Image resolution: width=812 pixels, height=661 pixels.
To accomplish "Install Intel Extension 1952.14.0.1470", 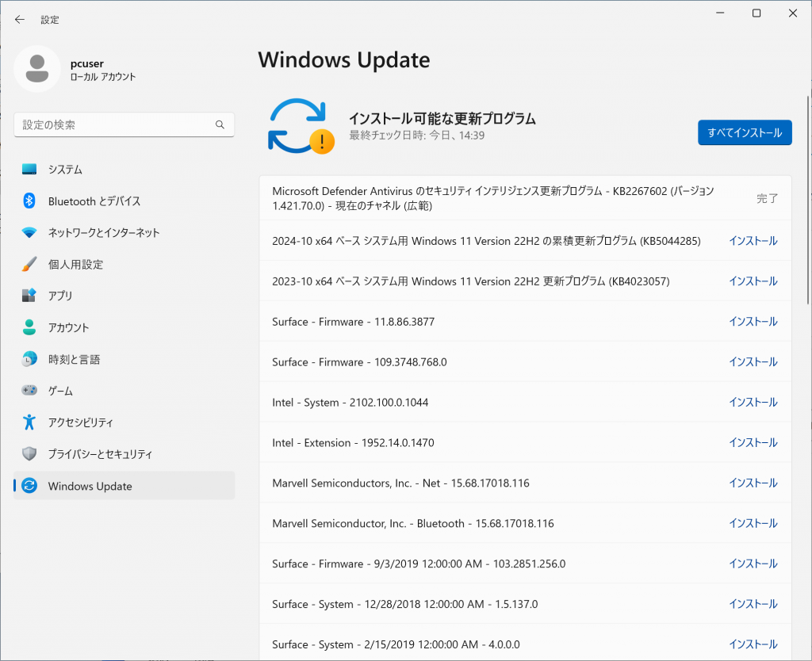I will [x=753, y=442].
